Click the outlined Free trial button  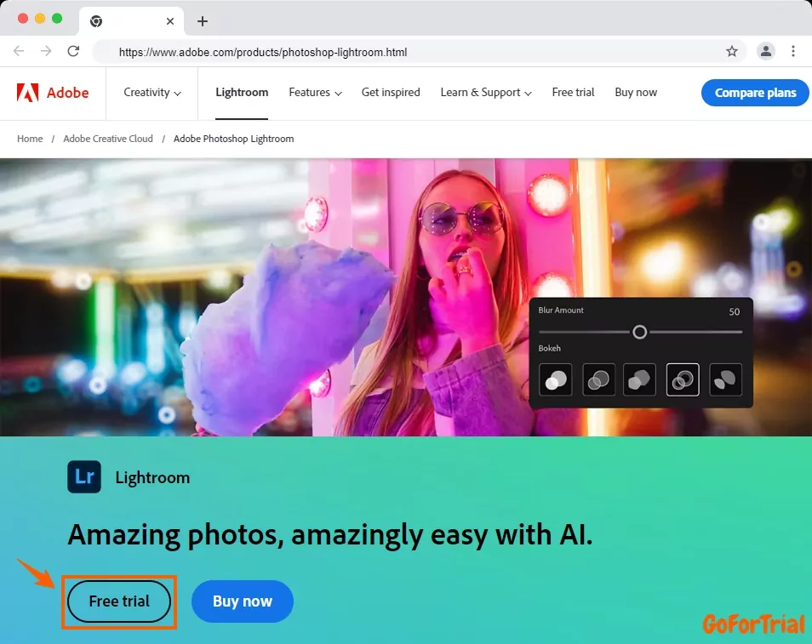tap(119, 601)
